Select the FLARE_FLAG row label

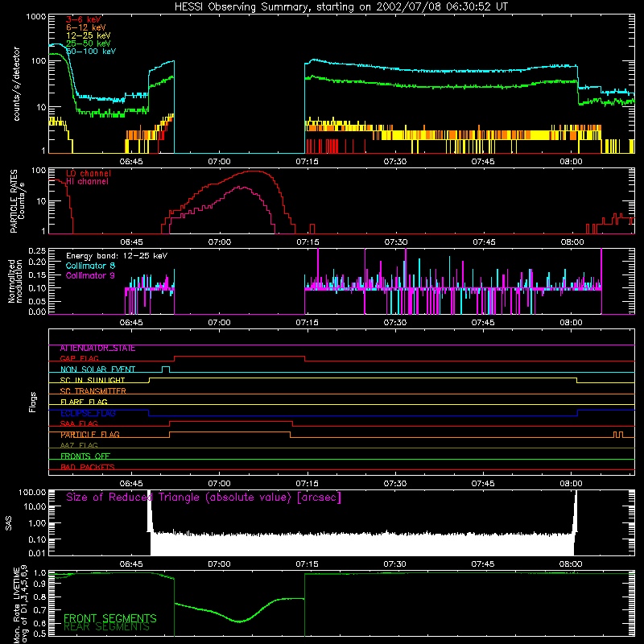[84, 402]
